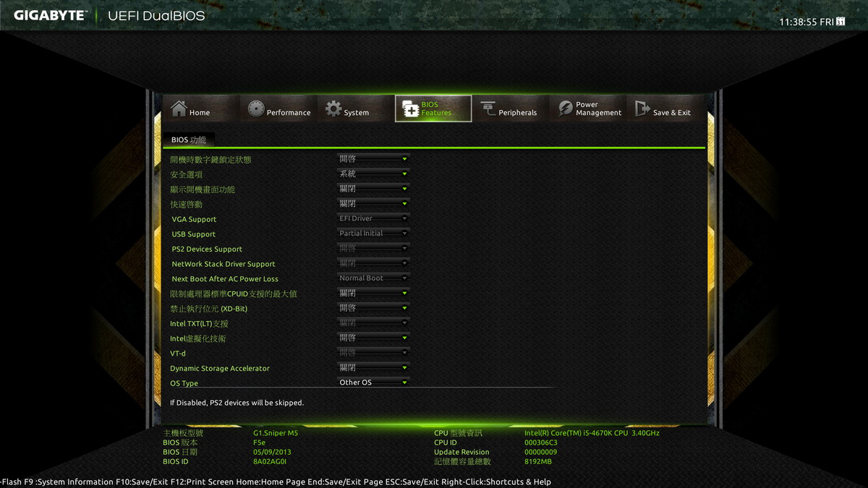868x488 pixels.
Task: Open the OS Type dropdown showing Other OS
Action: tap(373, 382)
